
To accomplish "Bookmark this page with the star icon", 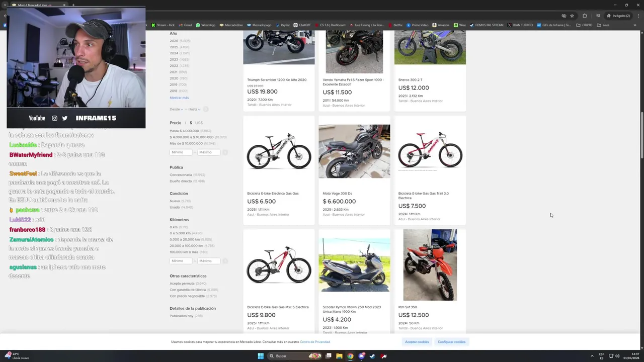I will coord(572,16).
